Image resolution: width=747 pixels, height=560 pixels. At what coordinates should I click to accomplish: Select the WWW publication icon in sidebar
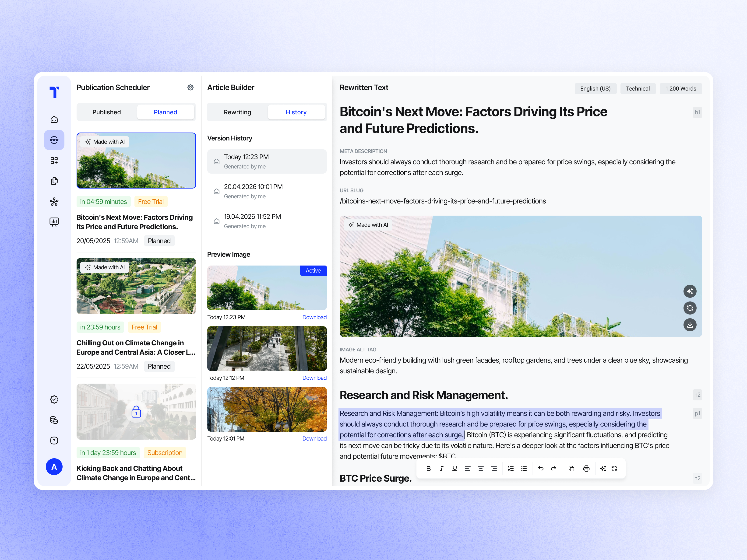pos(54,140)
